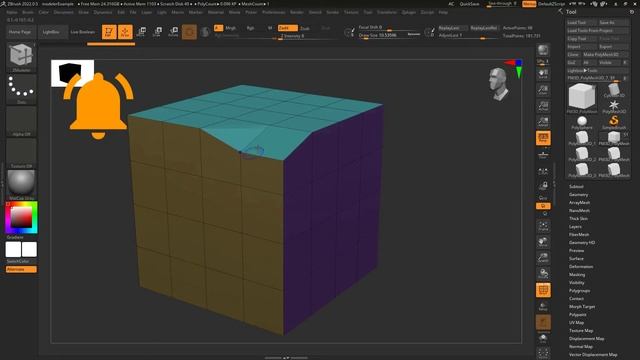This screenshot has width=640, height=360.
Task: Expand the Deformation section
Action: pyautogui.click(x=581, y=267)
